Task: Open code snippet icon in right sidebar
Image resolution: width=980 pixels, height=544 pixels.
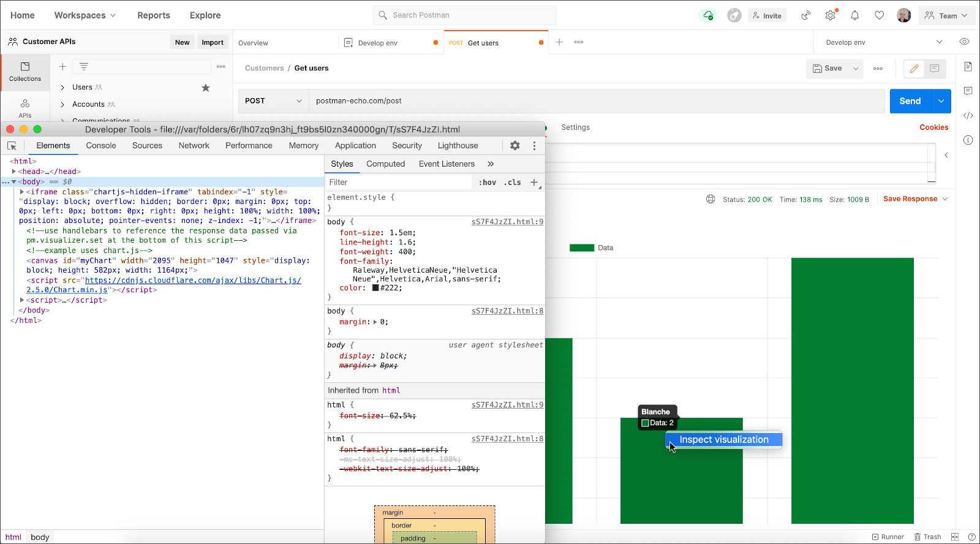Action: (x=968, y=115)
